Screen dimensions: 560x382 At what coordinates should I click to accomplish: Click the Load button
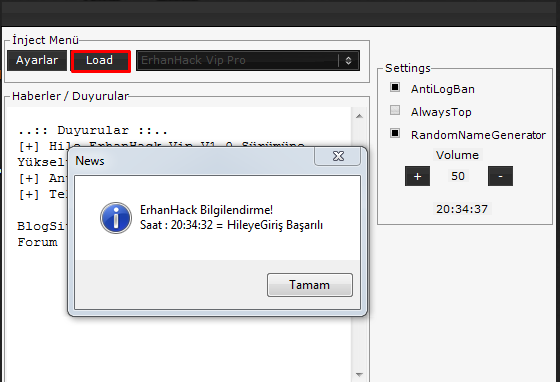tap(101, 61)
